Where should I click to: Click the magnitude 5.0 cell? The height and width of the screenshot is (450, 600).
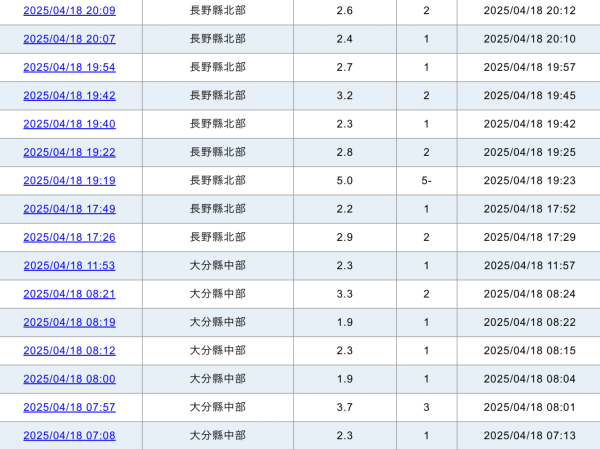(x=345, y=181)
